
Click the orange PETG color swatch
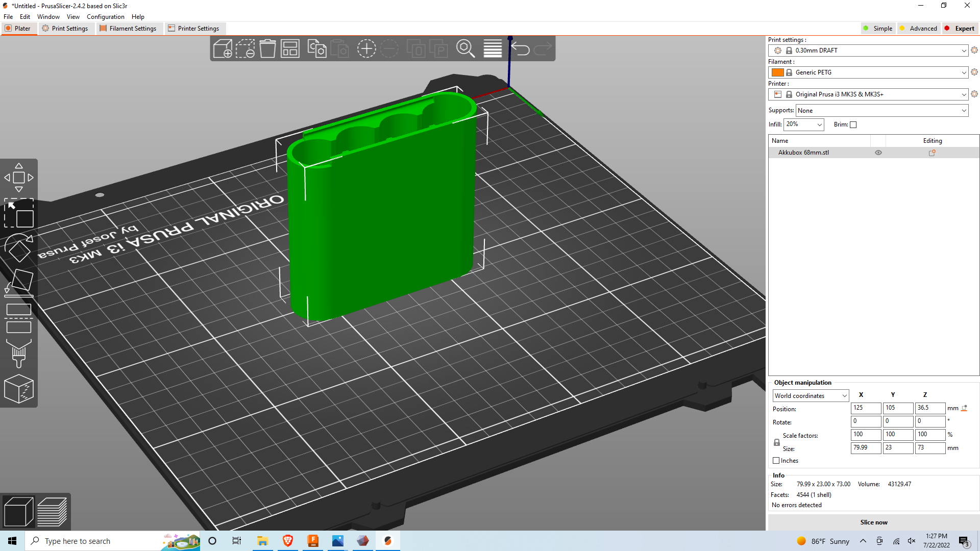(x=777, y=72)
